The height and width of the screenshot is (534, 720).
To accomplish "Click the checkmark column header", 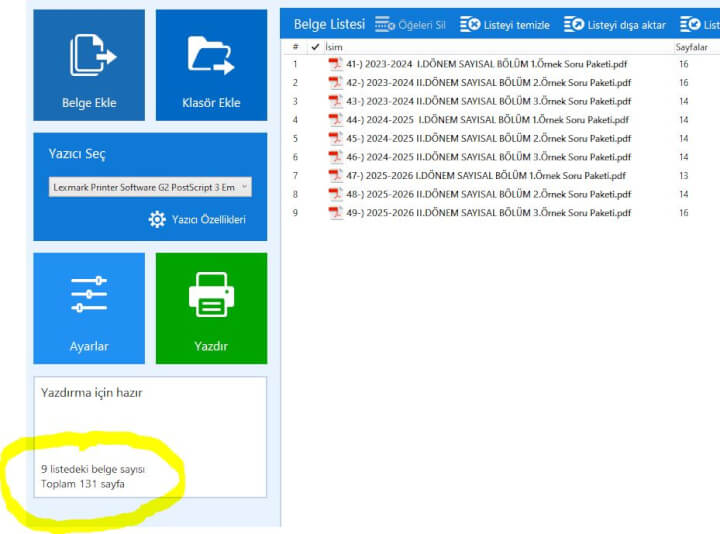I will coord(315,47).
